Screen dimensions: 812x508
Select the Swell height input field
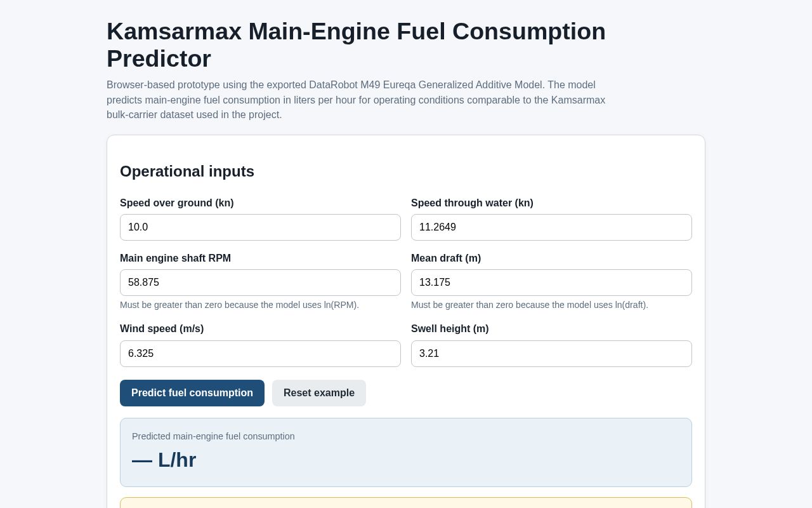click(x=551, y=354)
